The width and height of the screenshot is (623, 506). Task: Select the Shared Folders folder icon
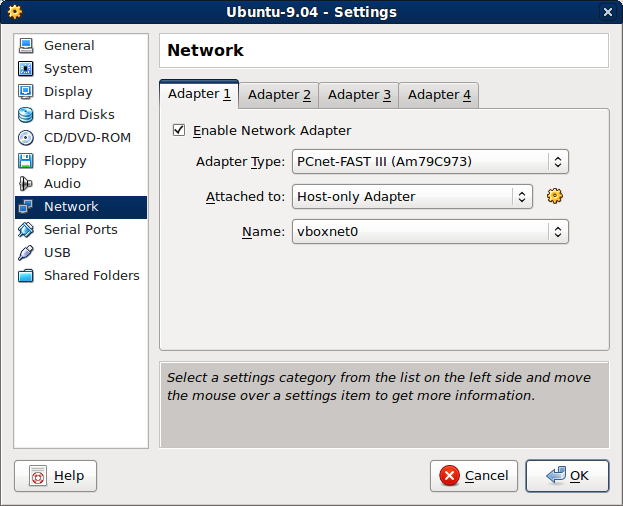26,276
